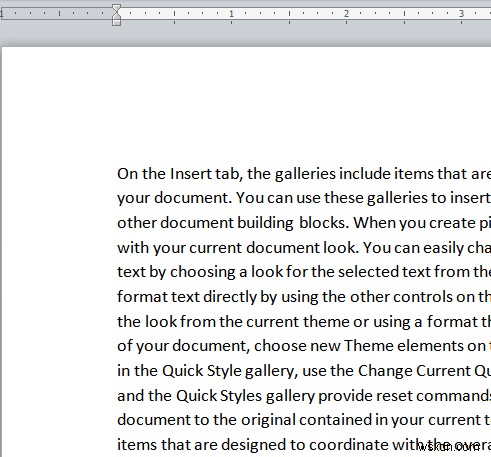This screenshot has height=457, width=491.
Task: Click the ruler at the 1 inch mark
Action: point(231,14)
